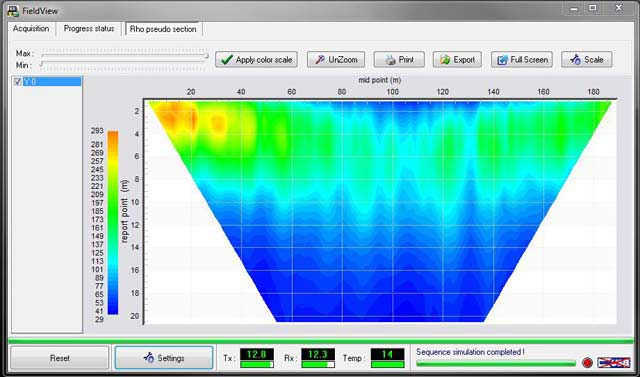Click the green checkmark icon on Apply color scale

pos(227,60)
